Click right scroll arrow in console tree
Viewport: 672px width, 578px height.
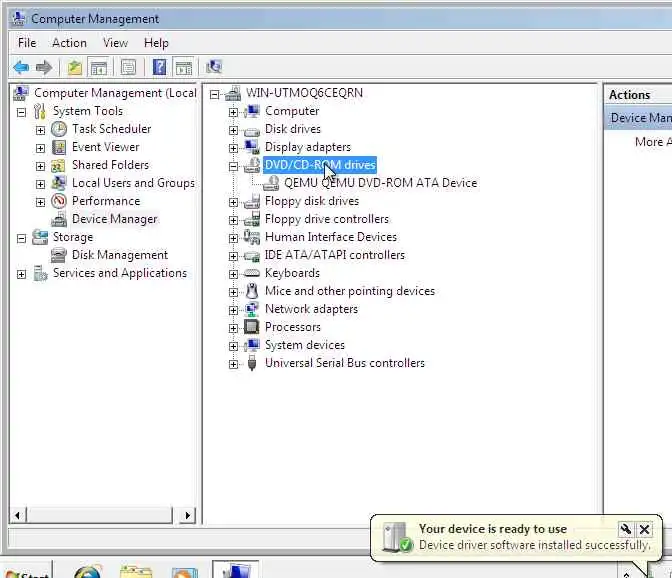[187, 515]
